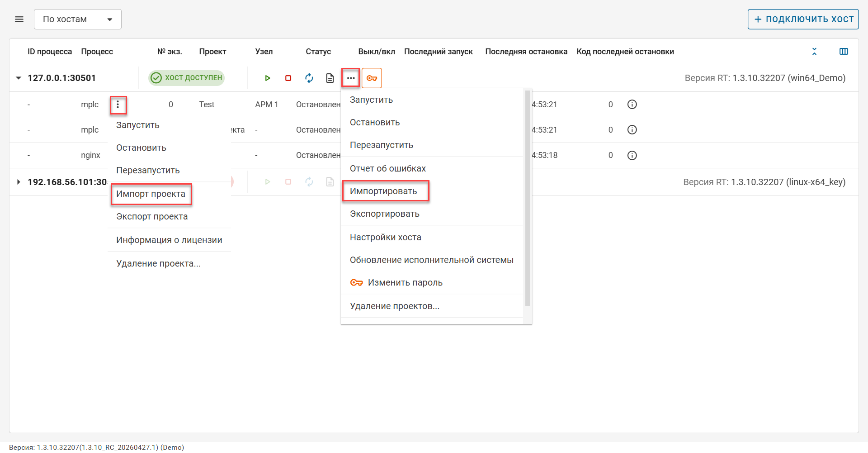Expand the 192.168.56.101 host row

pos(19,182)
